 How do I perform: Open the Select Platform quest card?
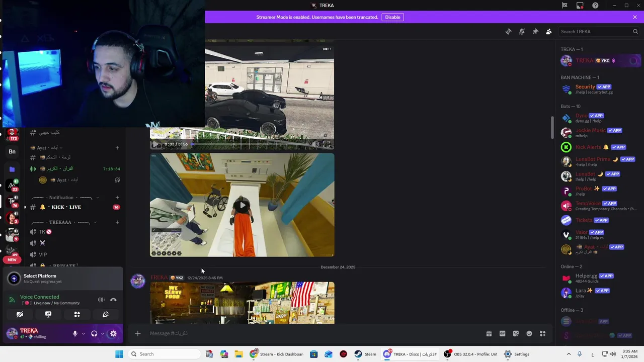click(x=63, y=279)
